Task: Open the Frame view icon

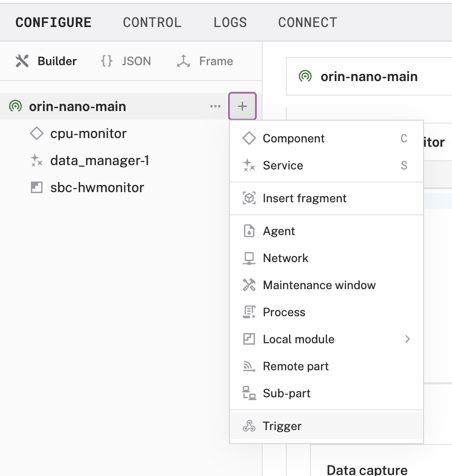Action: click(182, 61)
